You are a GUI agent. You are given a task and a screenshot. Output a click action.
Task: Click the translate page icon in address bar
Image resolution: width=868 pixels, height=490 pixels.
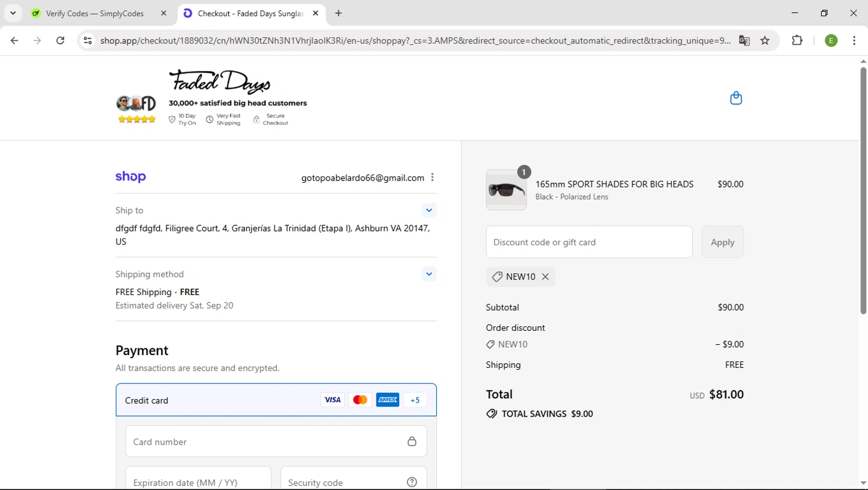pyautogui.click(x=744, y=40)
